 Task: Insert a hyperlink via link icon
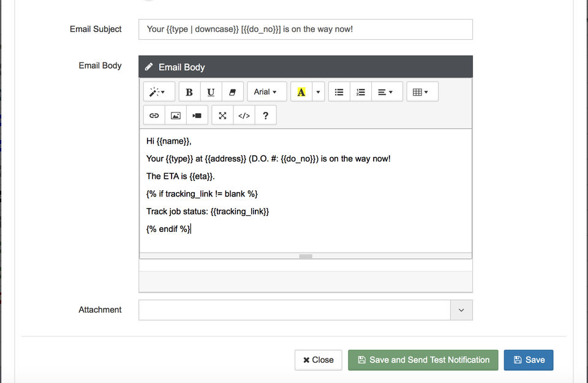click(x=154, y=115)
